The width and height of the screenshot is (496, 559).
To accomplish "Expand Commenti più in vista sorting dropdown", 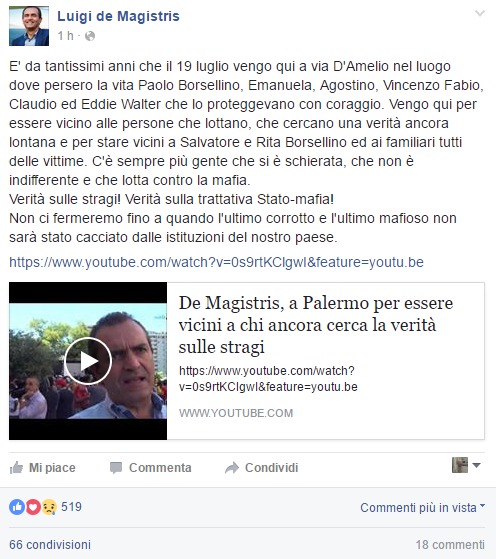I will coord(423,507).
